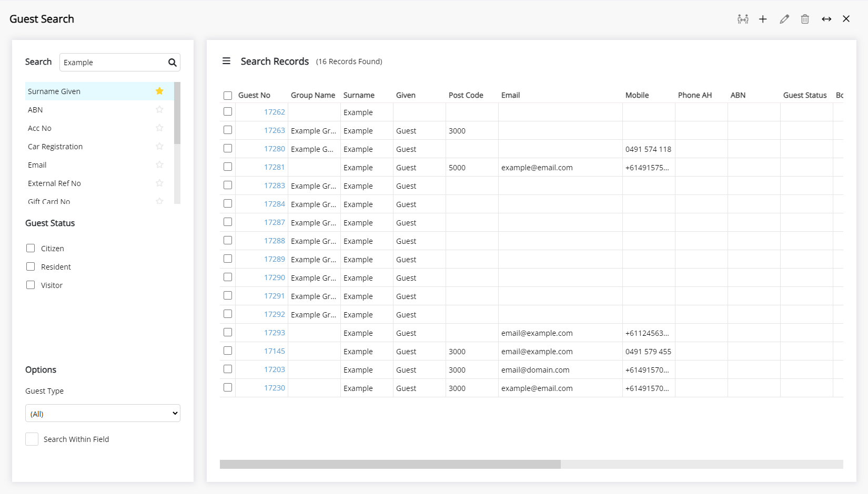This screenshot has width=868, height=494.
Task: Sort by Guest Status column header
Action: 805,95
